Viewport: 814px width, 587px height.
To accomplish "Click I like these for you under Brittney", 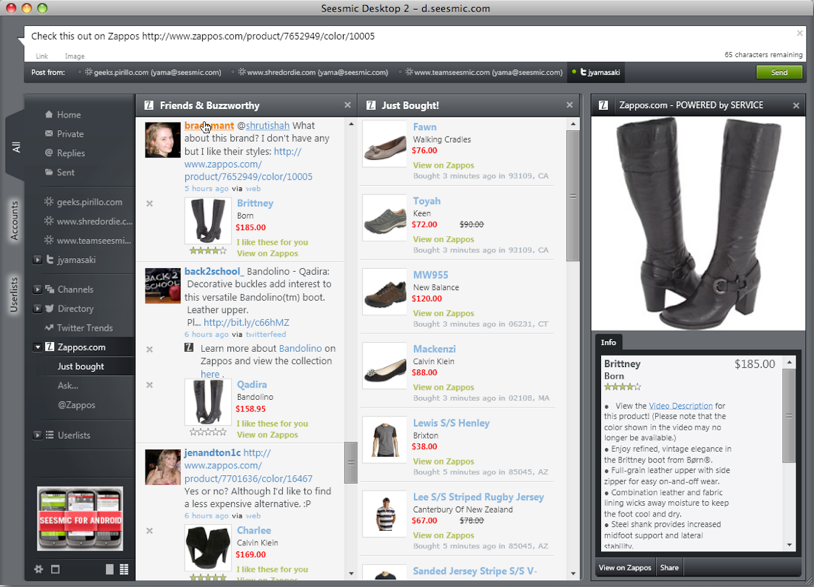I will point(272,242).
